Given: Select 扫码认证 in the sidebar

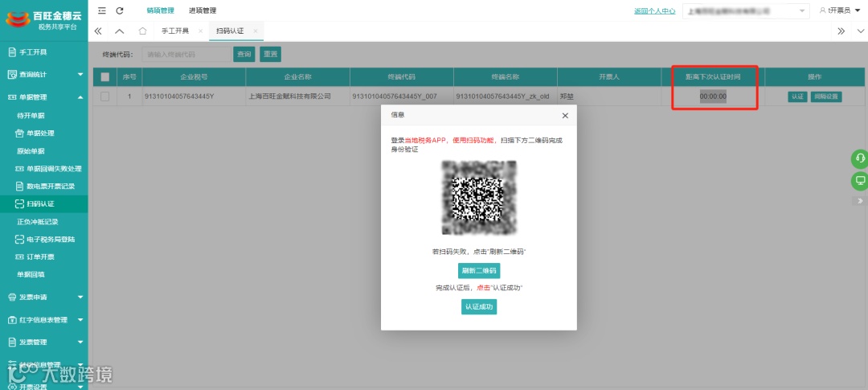Looking at the screenshot, I should [x=43, y=204].
